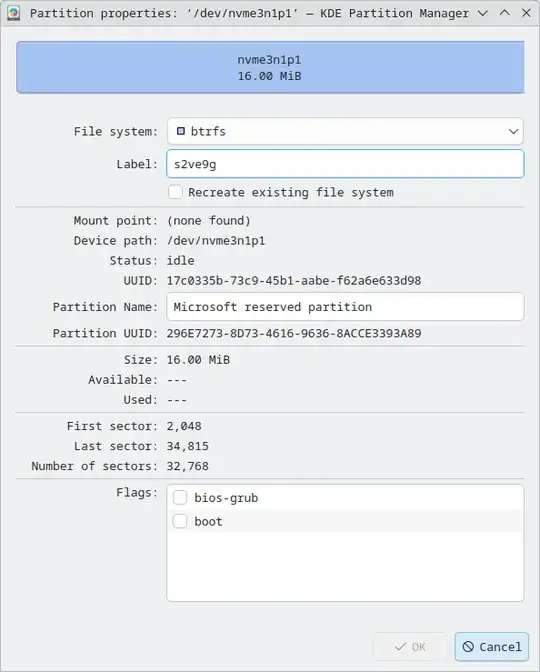Screen dimensions: 540x672
Task: Click the nvme3n1p1 16.00 MiB partition bar
Action: click(270, 67)
